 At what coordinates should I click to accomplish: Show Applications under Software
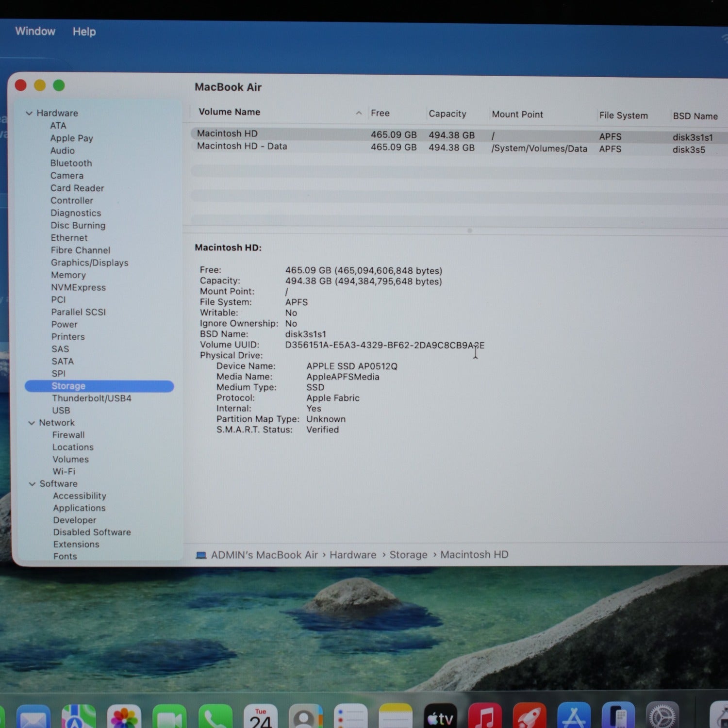[80, 508]
